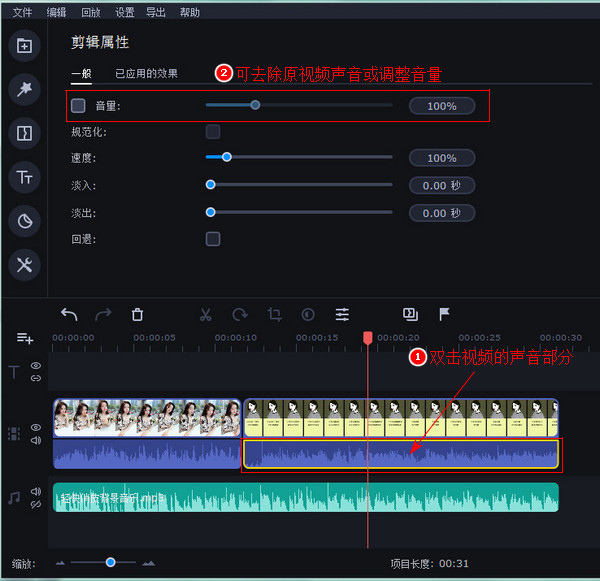Click the Redo arrow in toolbar
This screenshot has width=600, height=581.
pyautogui.click(x=103, y=315)
